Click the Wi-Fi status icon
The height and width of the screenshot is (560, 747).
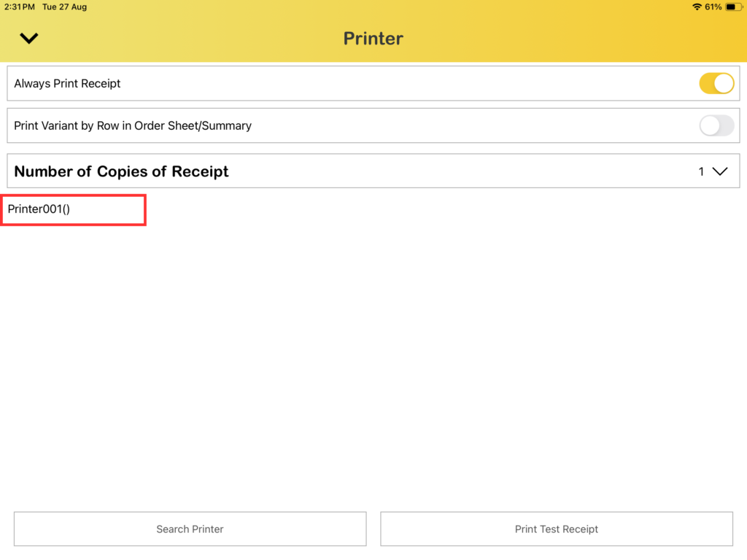pyautogui.click(x=697, y=7)
